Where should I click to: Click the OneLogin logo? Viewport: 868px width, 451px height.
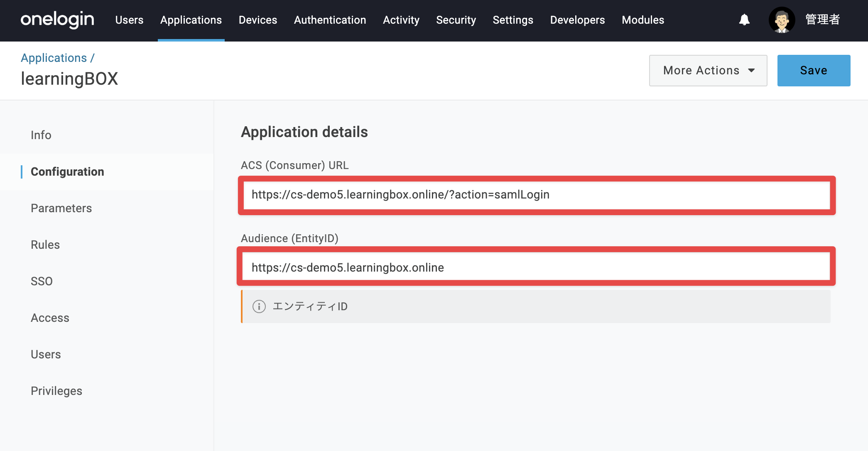[57, 20]
